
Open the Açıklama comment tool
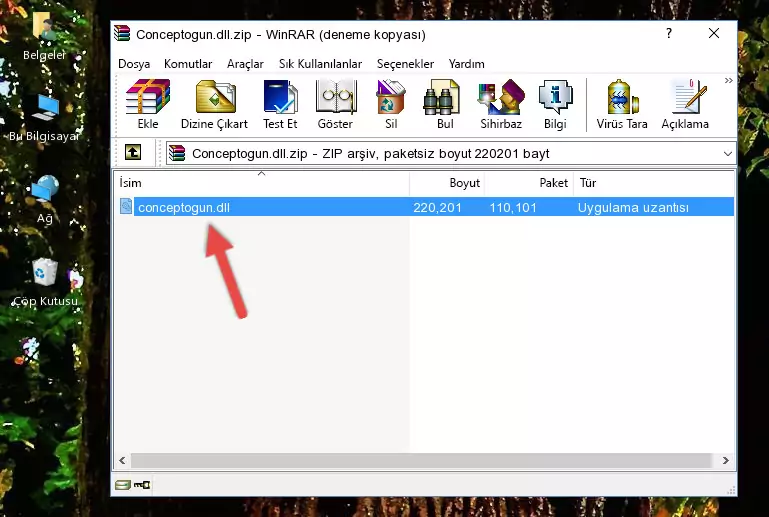click(x=685, y=104)
